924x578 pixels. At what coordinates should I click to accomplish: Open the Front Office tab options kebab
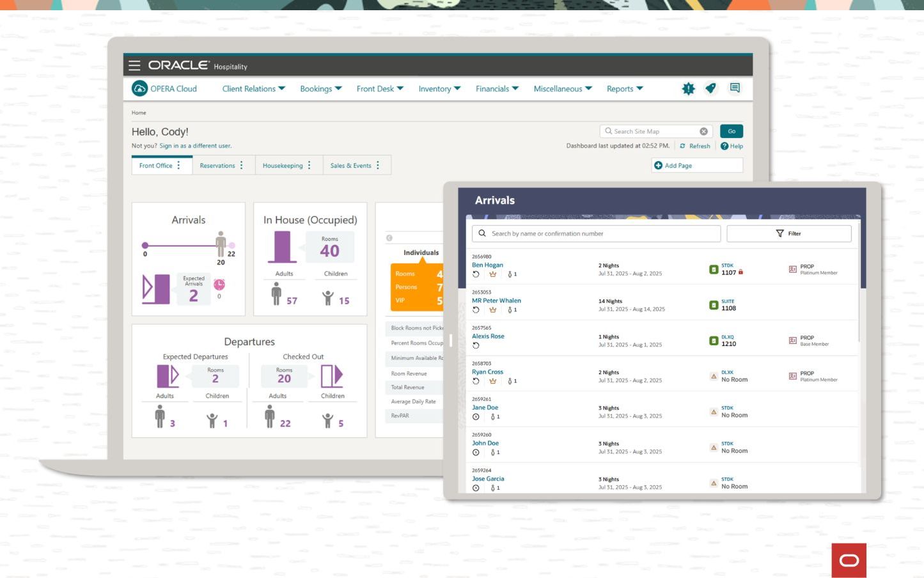pyautogui.click(x=179, y=166)
